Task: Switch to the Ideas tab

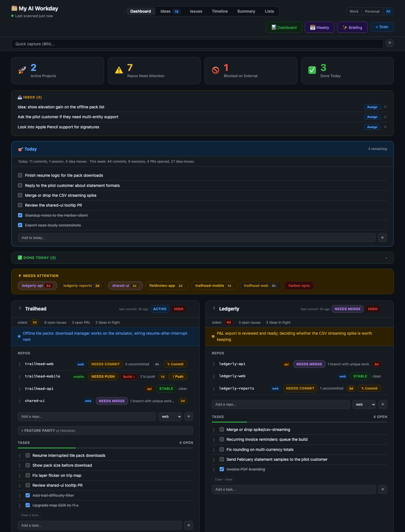Action: pos(170,11)
